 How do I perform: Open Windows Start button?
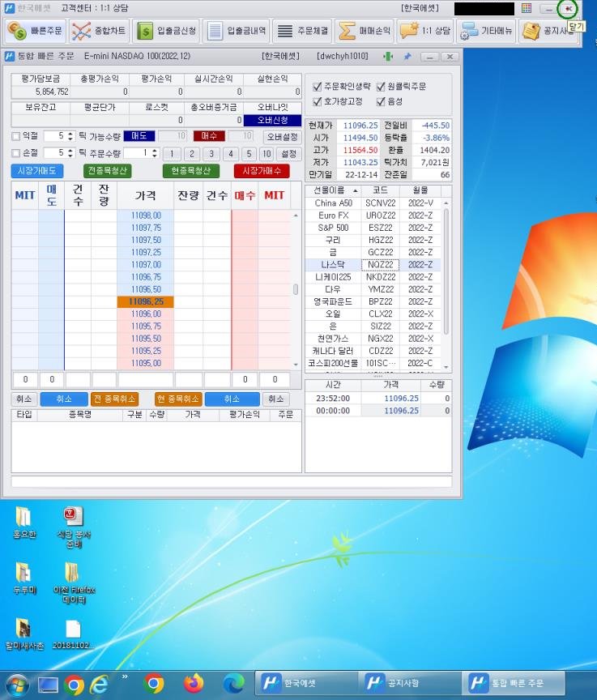point(16,685)
